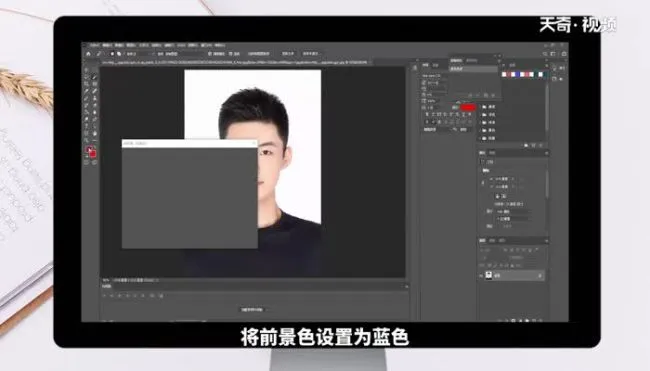This screenshot has height=371, width=650.
Task: Open the Edit menu (编辑)
Action: pos(107,45)
